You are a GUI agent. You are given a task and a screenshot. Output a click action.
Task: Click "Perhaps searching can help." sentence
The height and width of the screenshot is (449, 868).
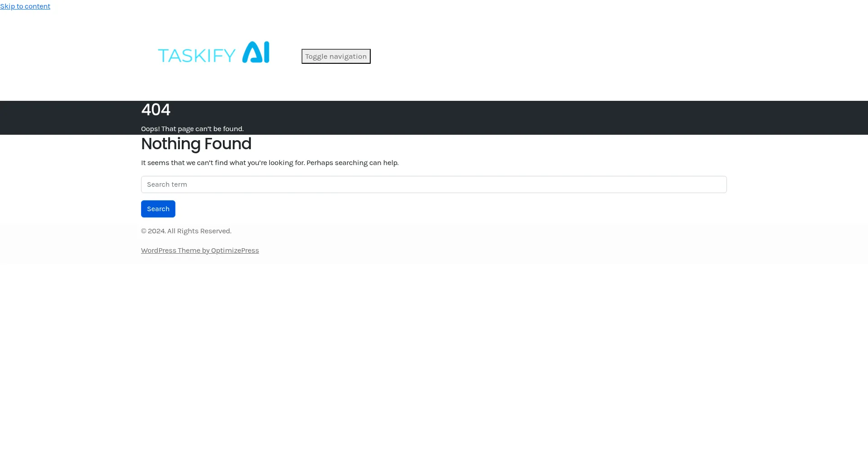(352, 163)
